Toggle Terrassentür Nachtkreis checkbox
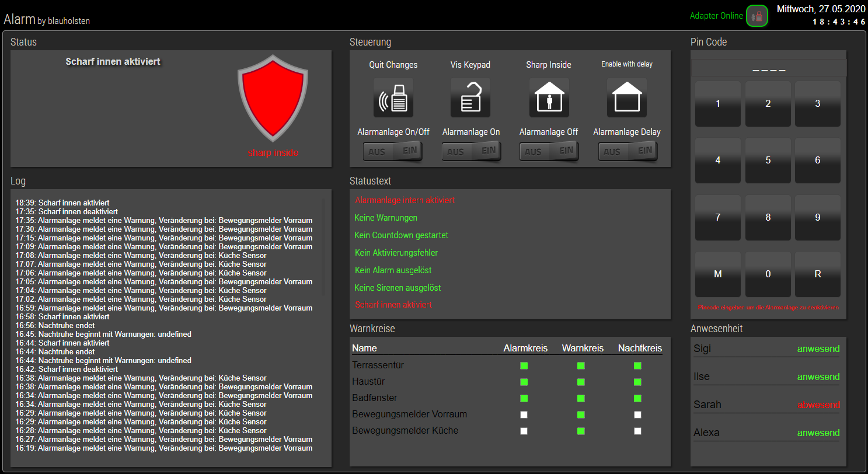Image resolution: width=868 pixels, height=474 pixels. (637, 365)
